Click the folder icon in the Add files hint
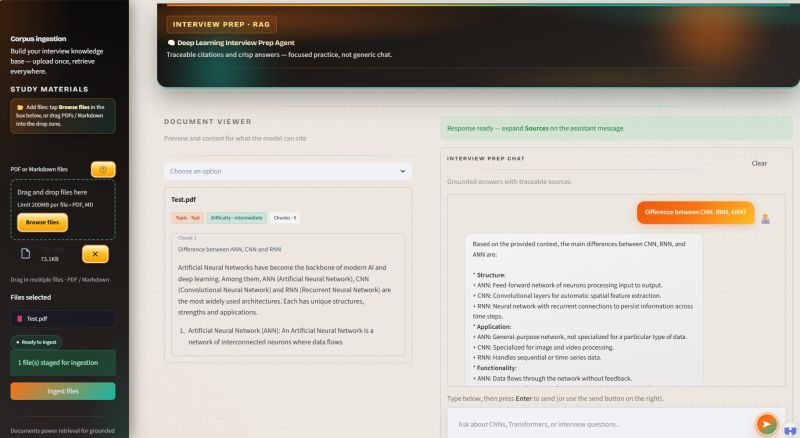 coord(20,107)
